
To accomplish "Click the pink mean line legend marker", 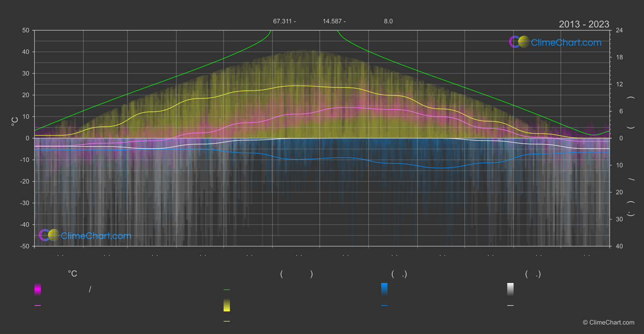I will [x=38, y=306].
